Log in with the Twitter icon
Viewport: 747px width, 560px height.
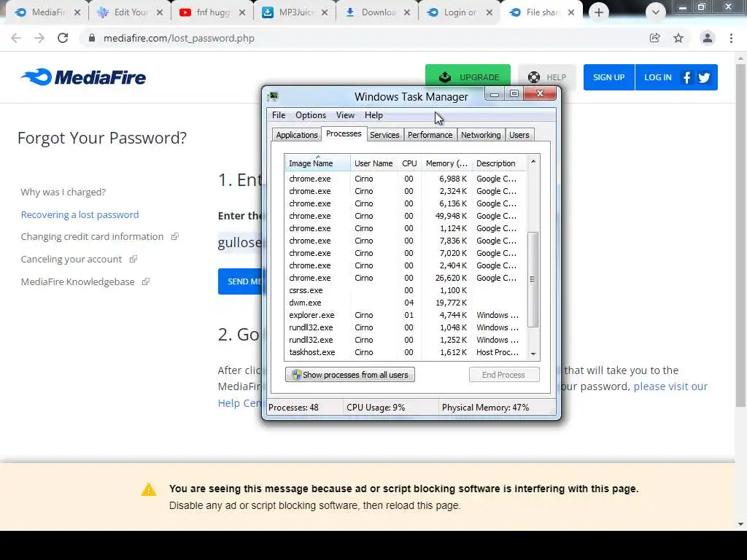[x=704, y=77]
